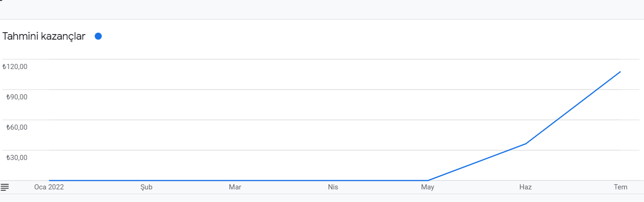Click the line's peak data point at Tem

[x=620, y=72]
